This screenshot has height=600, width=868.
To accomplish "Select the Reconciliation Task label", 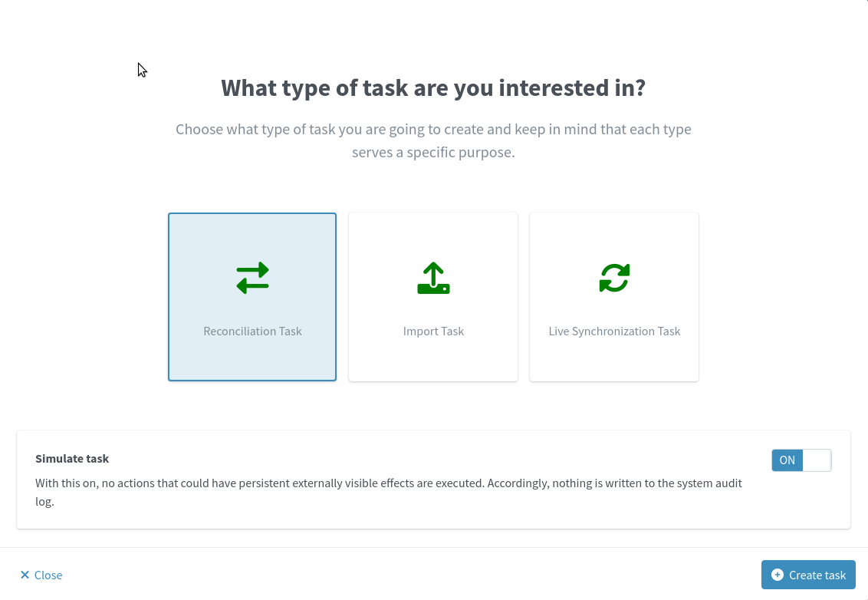I will 252,331.
